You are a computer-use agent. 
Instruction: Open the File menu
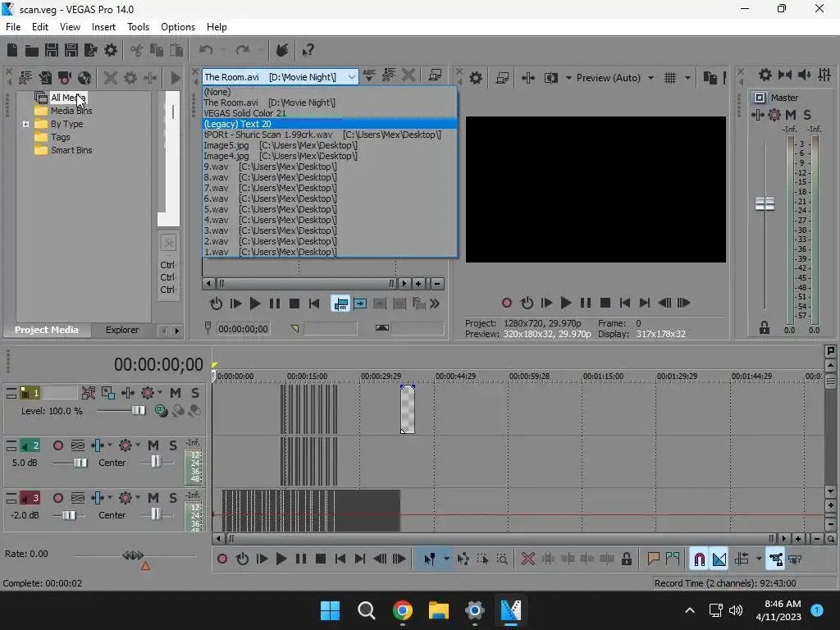coord(13,27)
